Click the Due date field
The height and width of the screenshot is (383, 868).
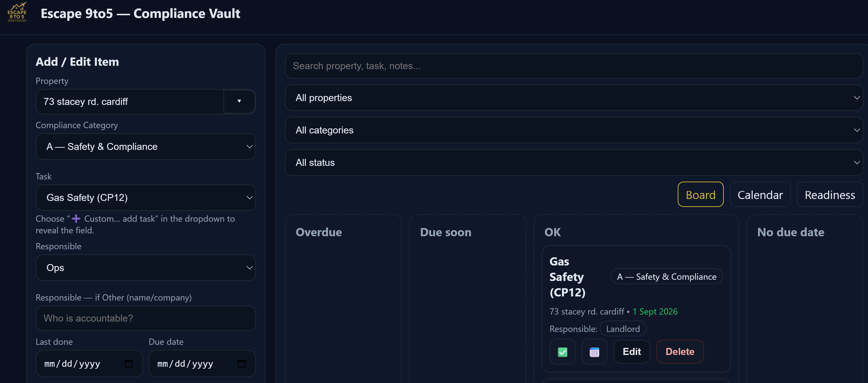tap(202, 363)
